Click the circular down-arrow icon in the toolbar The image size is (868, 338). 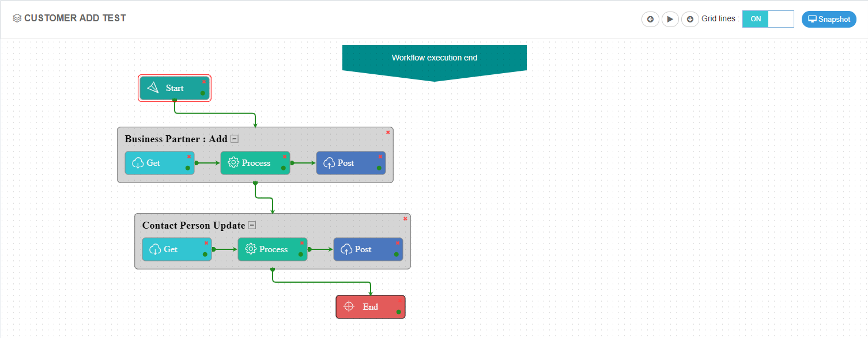pyautogui.click(x=690, y=19)
